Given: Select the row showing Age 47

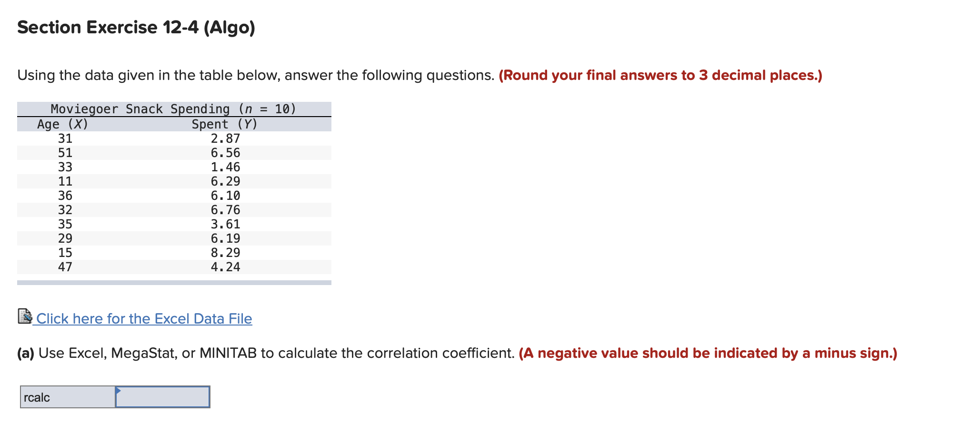Looking at the screenshot, I should pos(143,267).
